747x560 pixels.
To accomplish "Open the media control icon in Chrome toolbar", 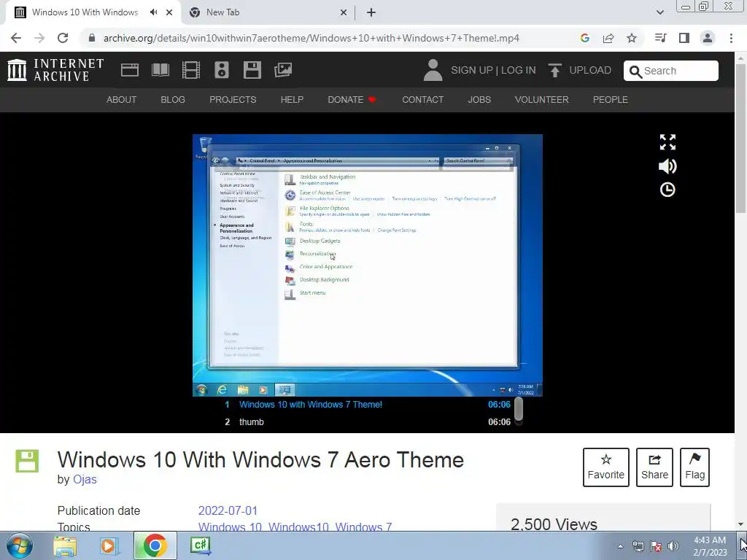I will coord(661,38).
